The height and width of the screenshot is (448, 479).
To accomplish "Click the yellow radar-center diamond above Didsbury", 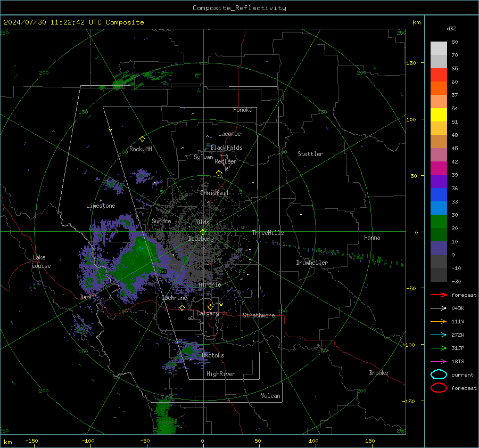I will coord(203,232).
